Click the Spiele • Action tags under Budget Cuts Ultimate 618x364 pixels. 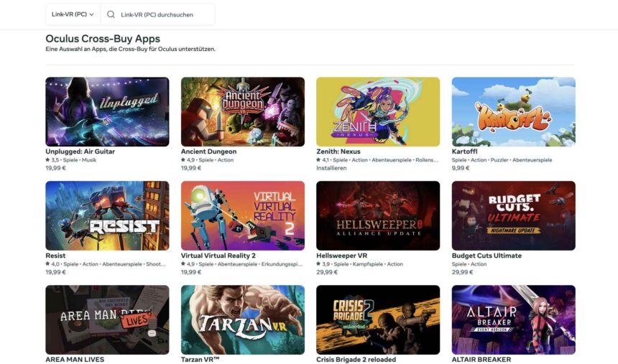[469, 264]
